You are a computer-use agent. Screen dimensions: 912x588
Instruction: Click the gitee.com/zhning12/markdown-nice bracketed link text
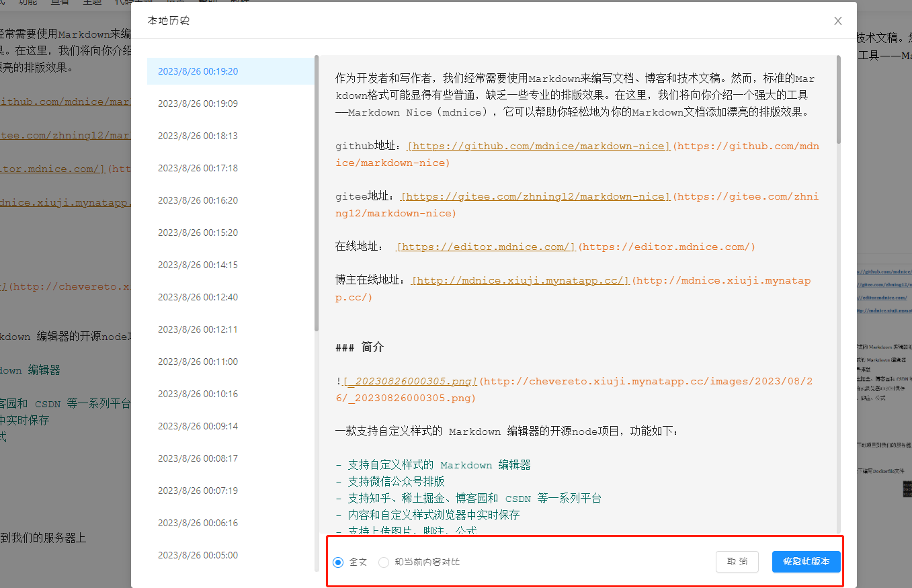coord(536,196)
